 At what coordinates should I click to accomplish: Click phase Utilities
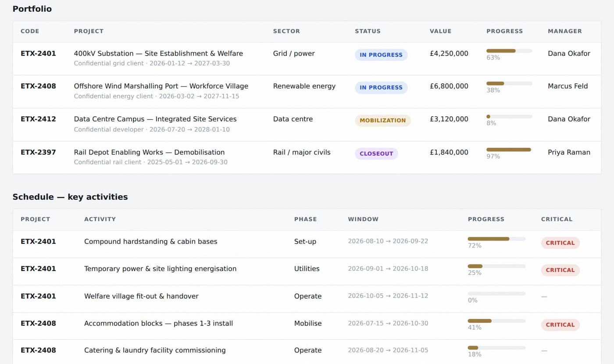(307, 268)
